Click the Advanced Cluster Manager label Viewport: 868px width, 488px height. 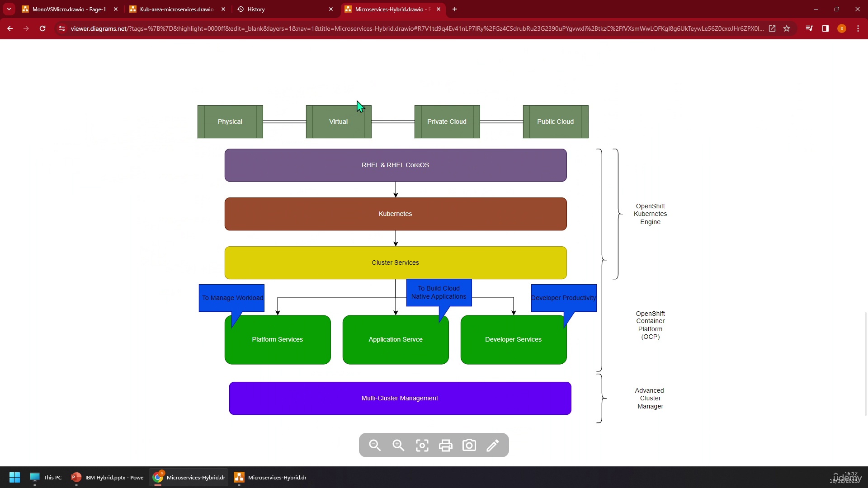click(650, 398)
